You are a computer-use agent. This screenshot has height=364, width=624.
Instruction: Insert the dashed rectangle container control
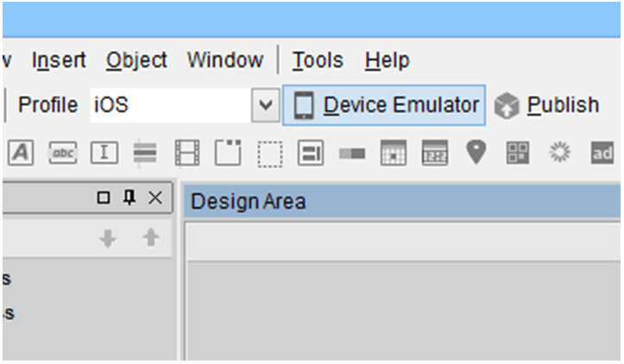pyautogui.click(x=270, y=154)
